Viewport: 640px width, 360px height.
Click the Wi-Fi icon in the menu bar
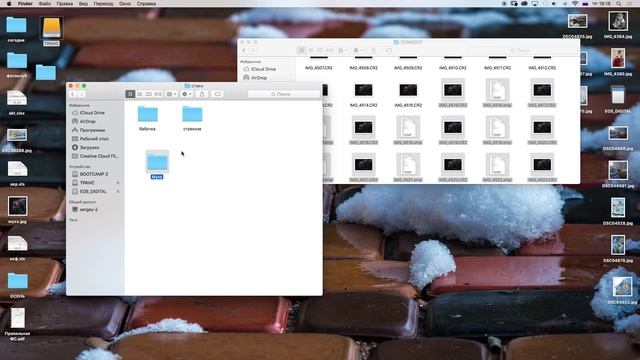(575, 4)
